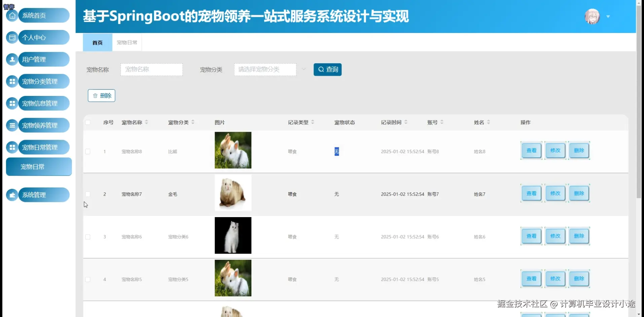Check the box for row 宠物名称5
The image size is (644, 317).
coord(88,280)
